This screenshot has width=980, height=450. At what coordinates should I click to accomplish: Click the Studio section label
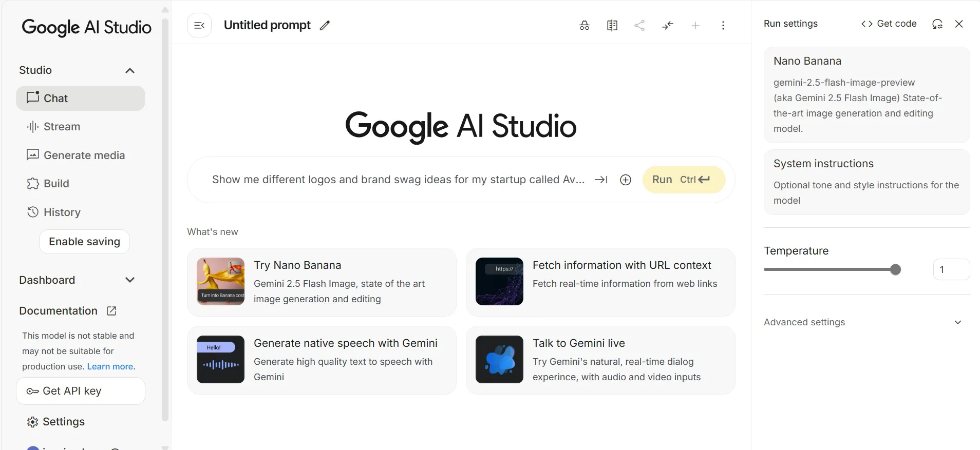click(x=35, y=70)
